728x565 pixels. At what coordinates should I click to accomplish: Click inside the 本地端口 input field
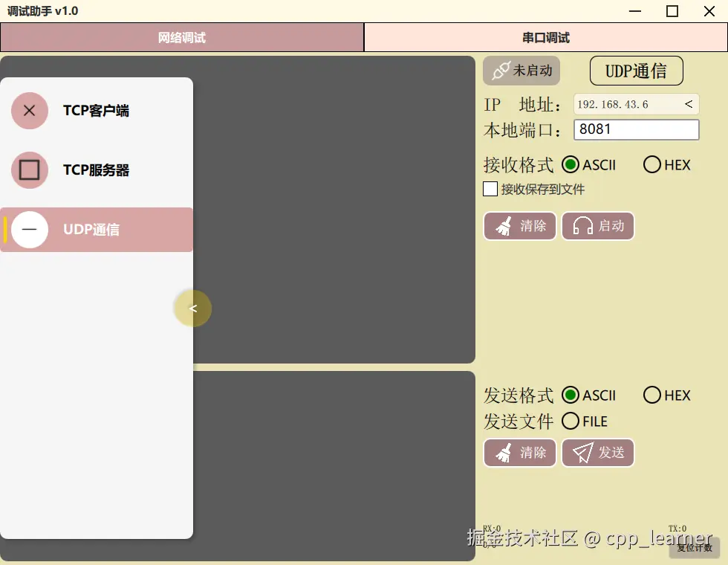pos(635,129)
